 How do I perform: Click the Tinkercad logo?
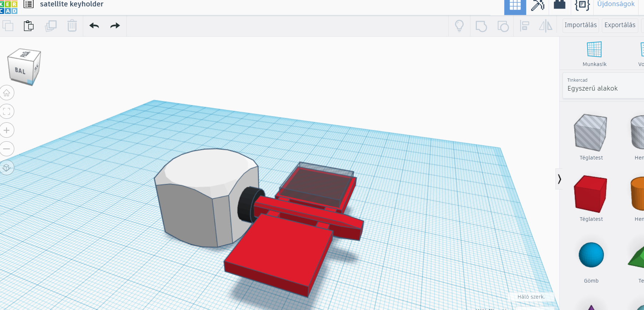(8, 7)
